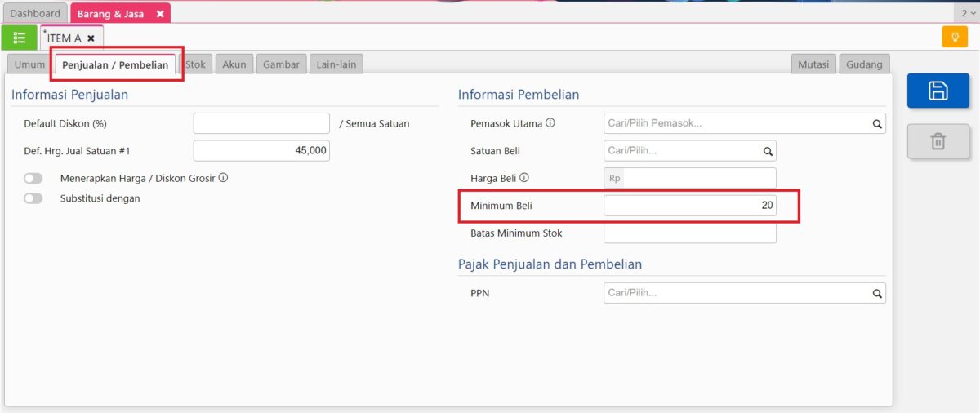Click info icon beside Diskon Grosir
Viewport: 980px width, 413px height.
(x=223, y=178)
